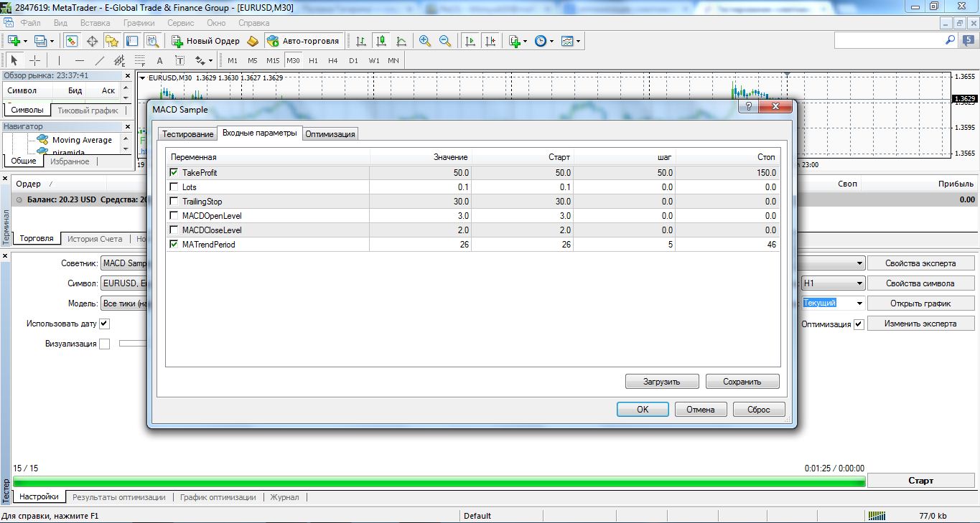This screenshot has width=980, height=523.
Task: Open the Файл menu
Action: click(30, 23)
